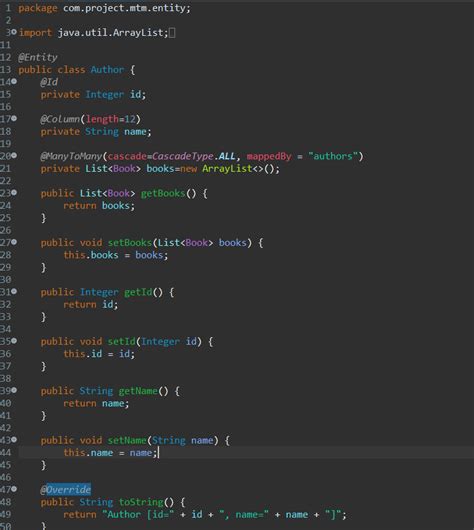
Task: Click 'return name;' statement
Action: pos(96,404)
